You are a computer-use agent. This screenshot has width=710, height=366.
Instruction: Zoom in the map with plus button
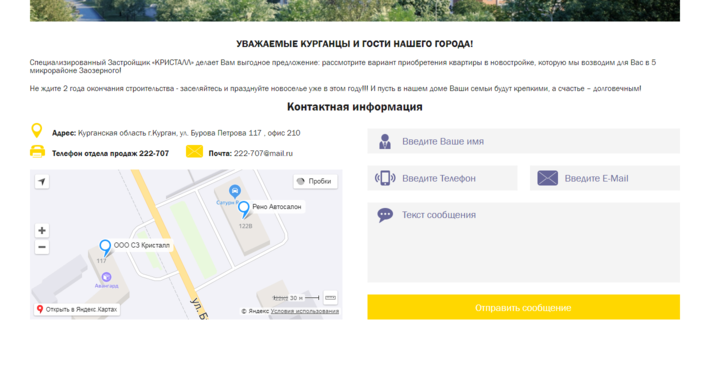click(x=42, y=231)
